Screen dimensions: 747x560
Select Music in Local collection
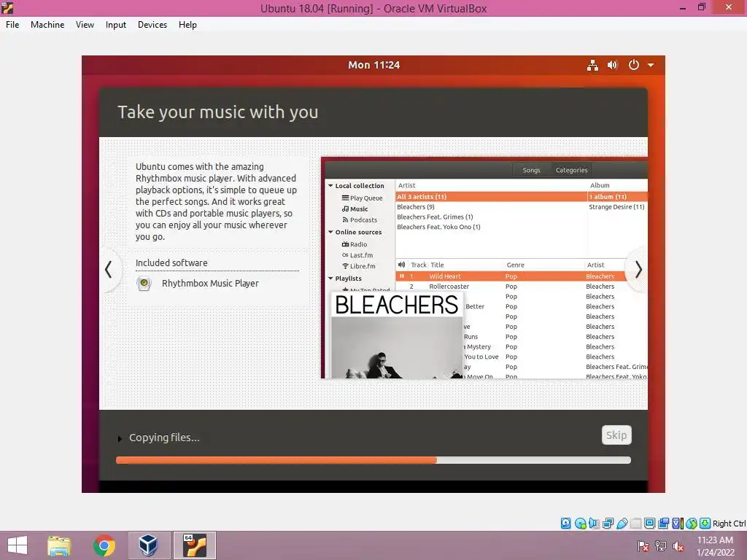coord(355,209)
